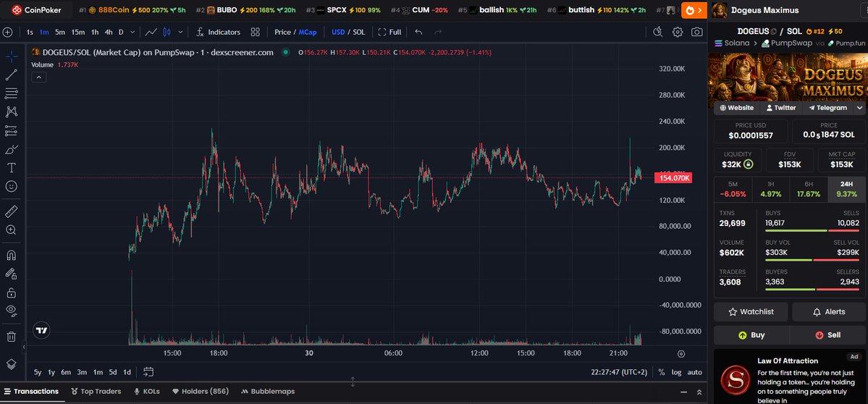Lock all drawing tools
Screen dimensions: 868x404
click(x=12, y=293)
